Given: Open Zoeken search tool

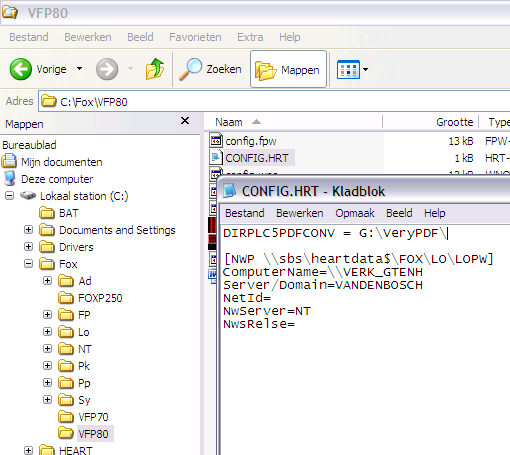Looking at the screenshot, I should [210, 69].
